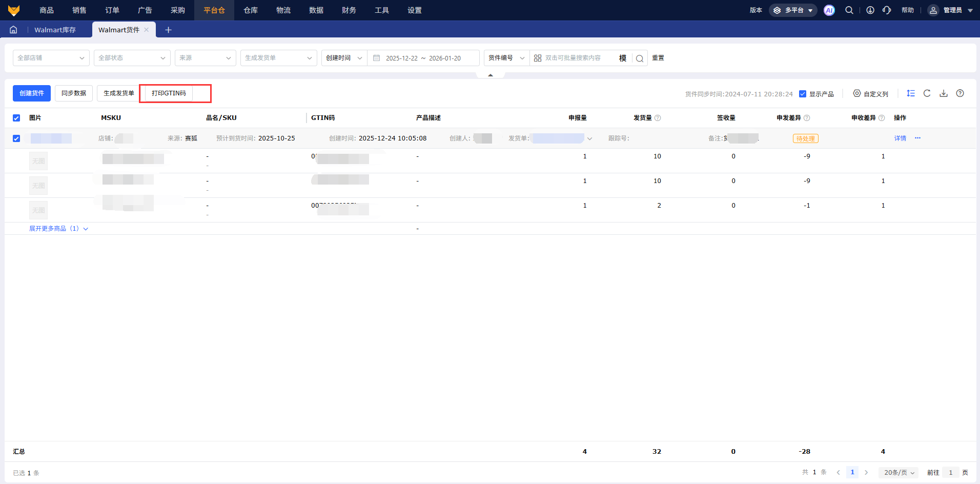Click the 打印GTIN码 button
The image size is (980, 484).
(169, 93)
